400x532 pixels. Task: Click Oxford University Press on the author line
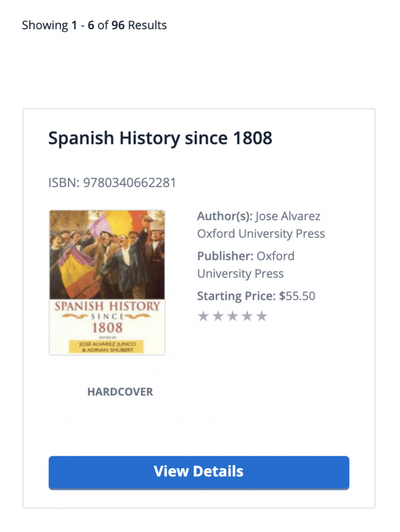261,234
